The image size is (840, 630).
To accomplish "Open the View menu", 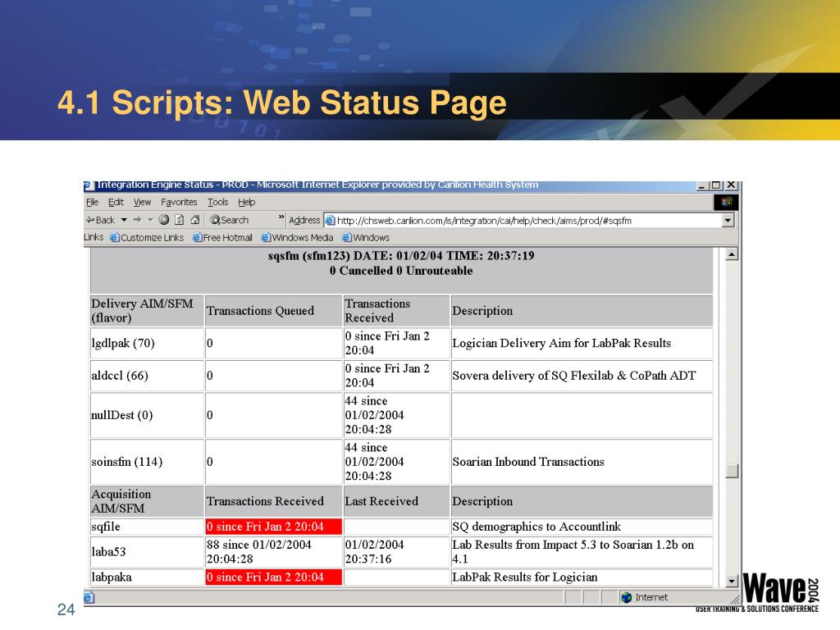I will (x=142, y=202).
